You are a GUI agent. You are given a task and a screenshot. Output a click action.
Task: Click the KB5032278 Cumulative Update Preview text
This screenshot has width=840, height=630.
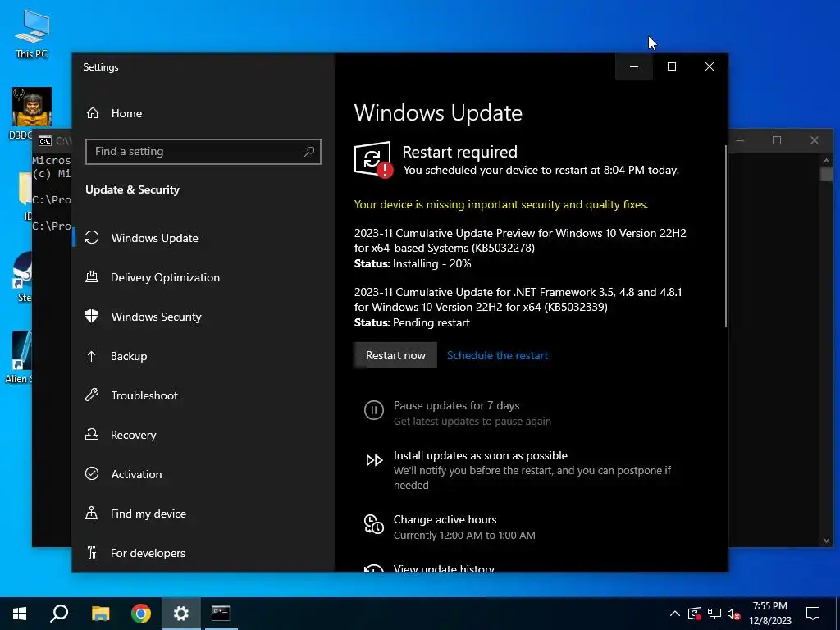[x=519, y=240]
